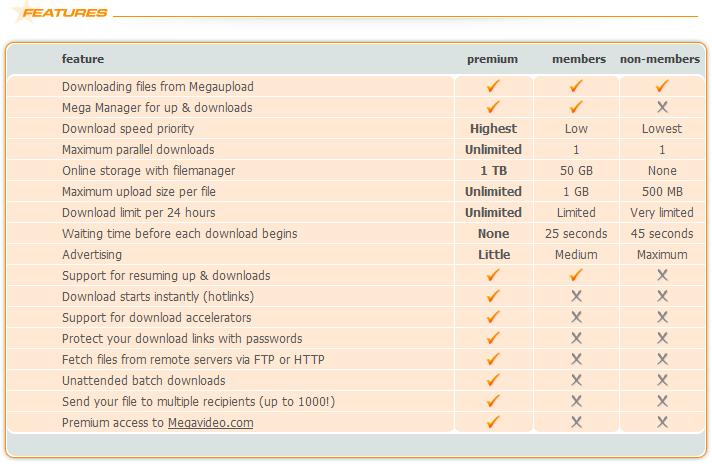Image resolution: width=712 pixels, height=464 pixels.
Task: Select the non-members column header
Action: 660,59
